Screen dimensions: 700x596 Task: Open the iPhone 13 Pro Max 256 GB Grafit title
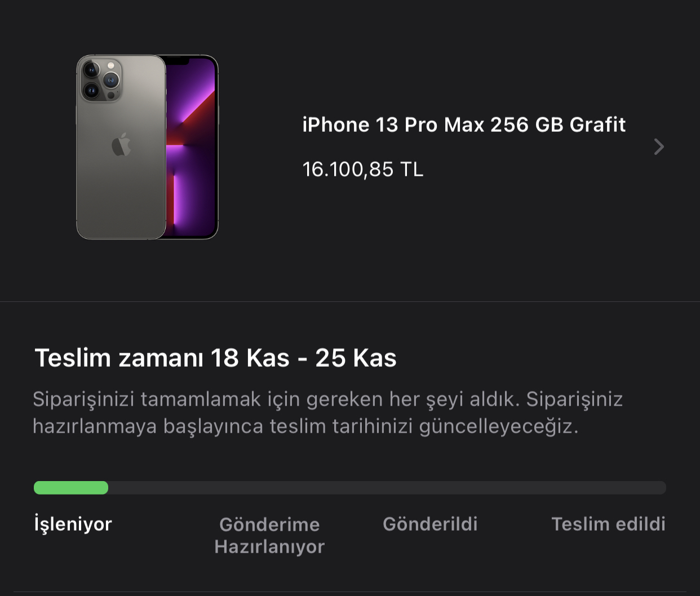[464, 125]
